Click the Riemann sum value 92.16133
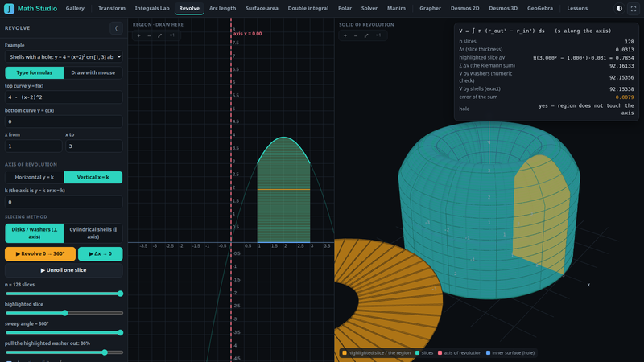Screen dimensions: 644x362 pyautogui.click(x=621, y=66)
